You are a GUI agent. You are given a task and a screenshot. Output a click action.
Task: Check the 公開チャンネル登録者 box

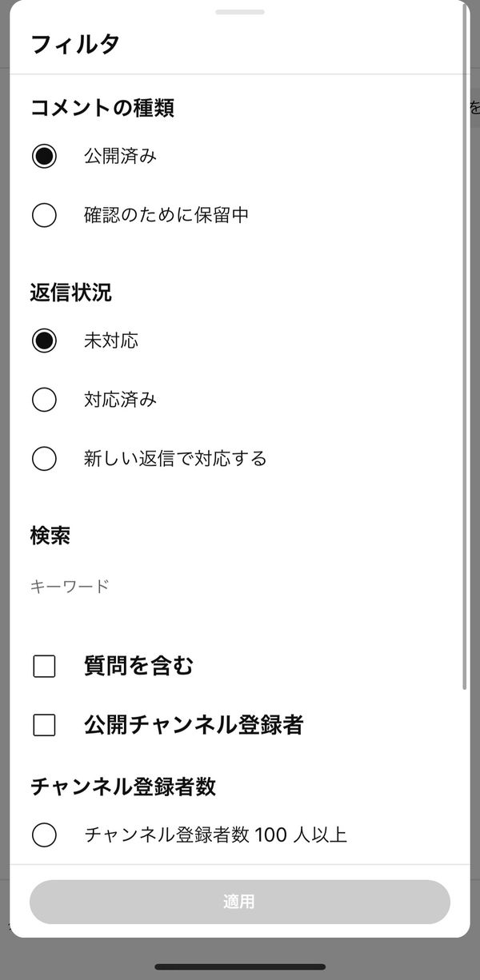(x=44, y=725)
